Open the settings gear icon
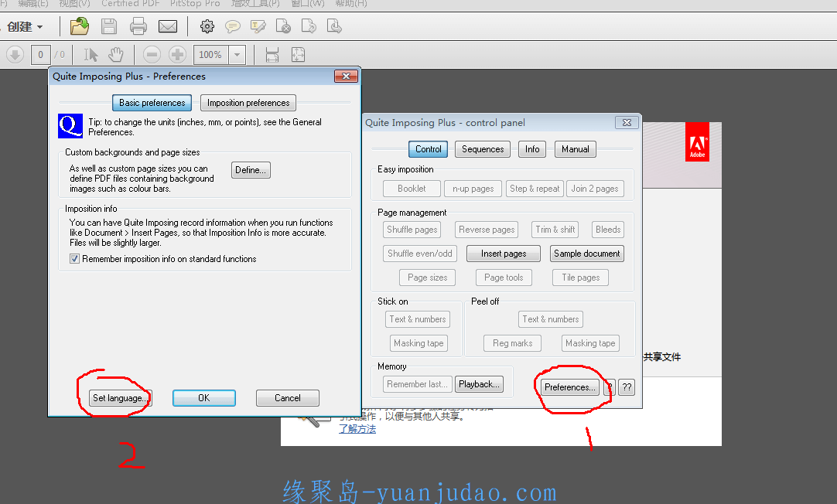Image resolution: width=837 pixels, height=504 pixels. 207,26
